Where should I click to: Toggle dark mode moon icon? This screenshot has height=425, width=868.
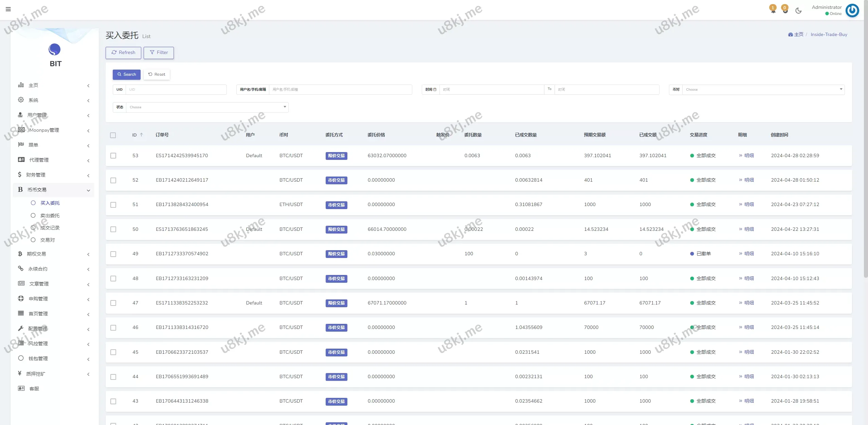pyautogui.click(x=798, y=11)
